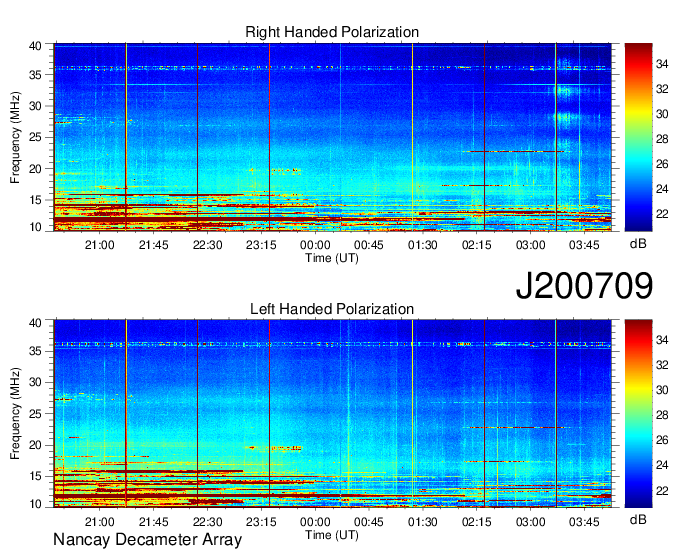Click the 22 dB tick on Left Handed colorbar

pos(662,490)
